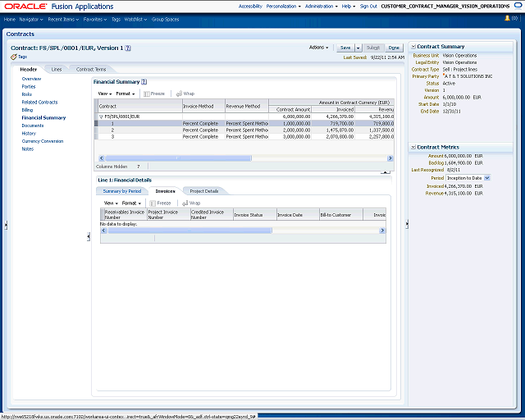Open Documents in header navigation
525x420 pixels.
[x=33, y=126]
